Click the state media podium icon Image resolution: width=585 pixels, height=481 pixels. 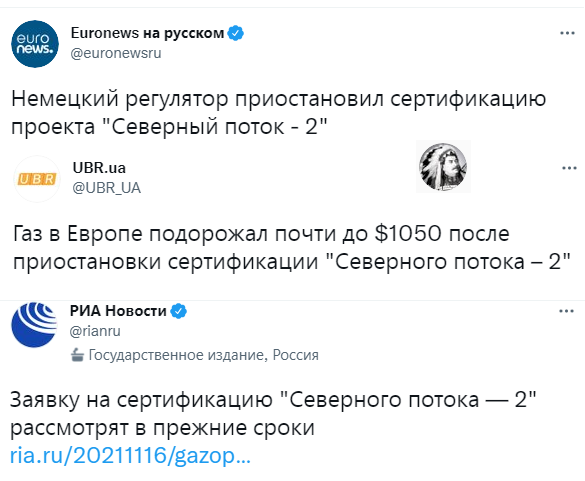point(77,355)
